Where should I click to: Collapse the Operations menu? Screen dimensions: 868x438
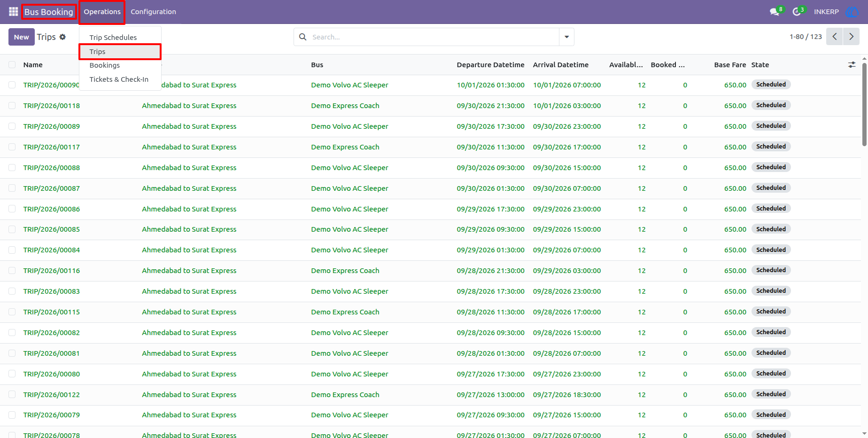[102, 12]
